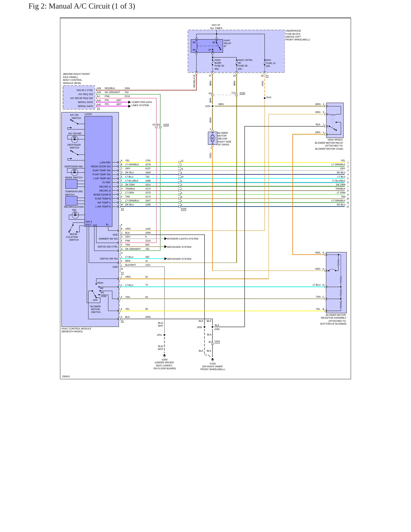Click the MODE SWITCH box symbol
The width and height of the screenshot is (411, 532).
(71, 184)
